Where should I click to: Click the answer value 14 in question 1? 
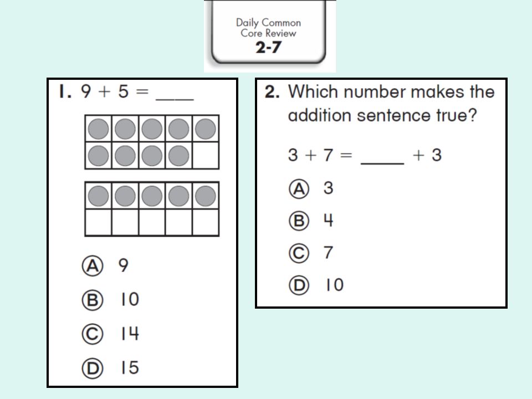pos(130,334)
